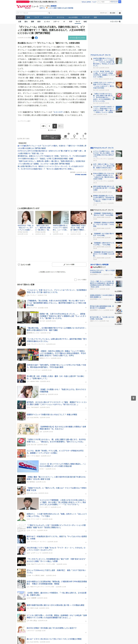Click the search magnifier icon in keyword box
Screen dimensions: 138x644
(x=49, y=13)
